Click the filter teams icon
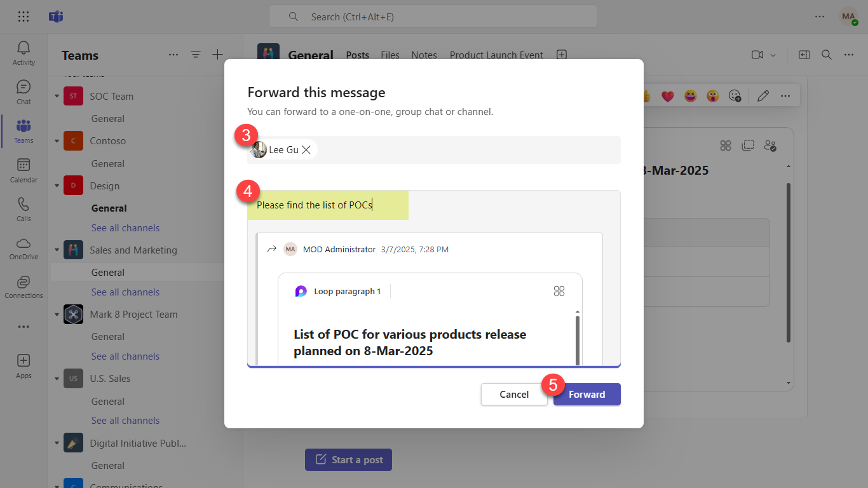Screen dimensions: 868x488 pyautogui.click(x=196, y=55)
